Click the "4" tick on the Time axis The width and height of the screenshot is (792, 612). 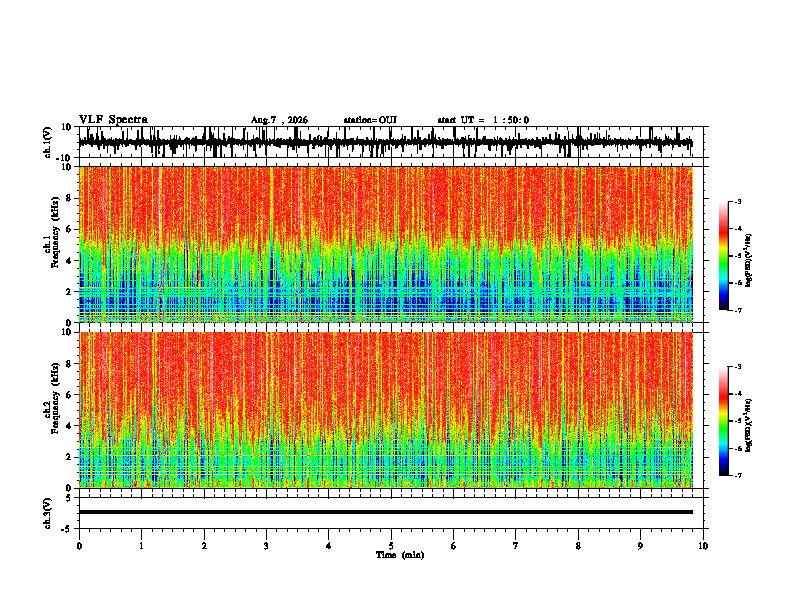[329, 546]
